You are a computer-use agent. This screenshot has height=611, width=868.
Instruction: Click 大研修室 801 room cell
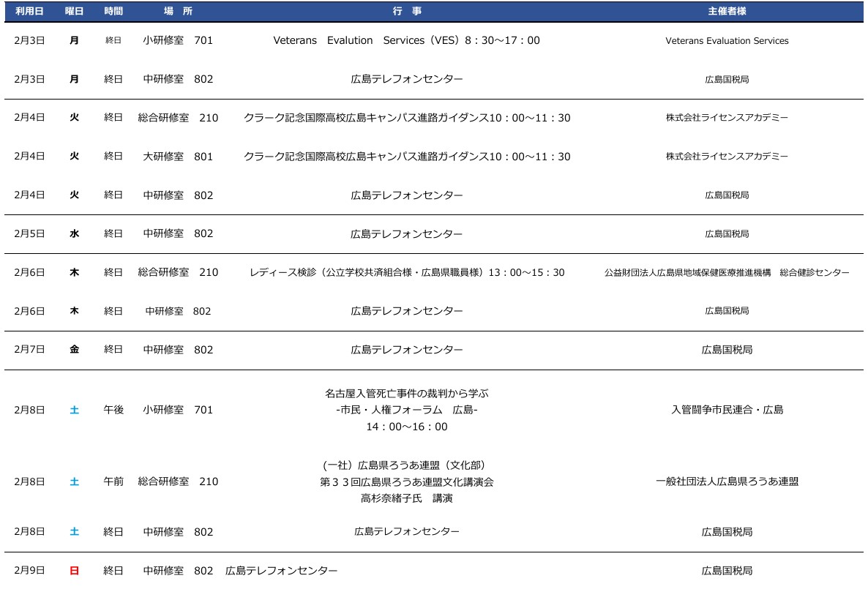pyautogui.click(x=178, y=157)
